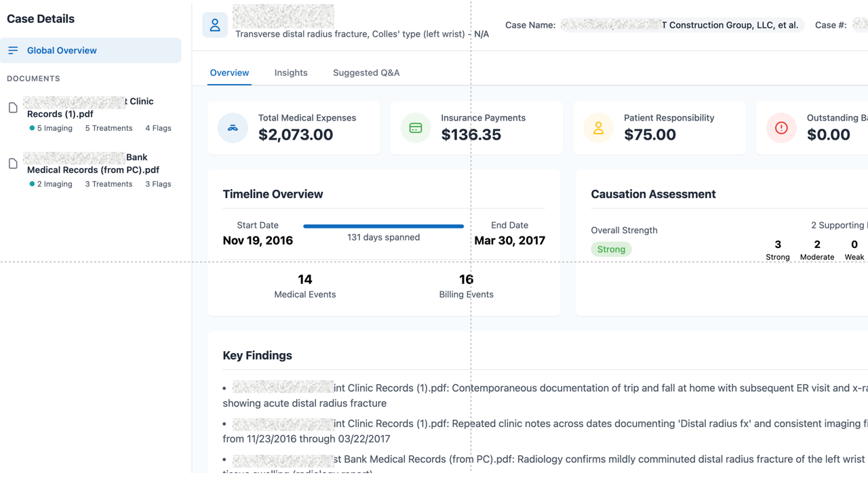Click the Mar 30, 2017 end date
This screenshot has width=868, height=488.
click(x=509, y=241)
